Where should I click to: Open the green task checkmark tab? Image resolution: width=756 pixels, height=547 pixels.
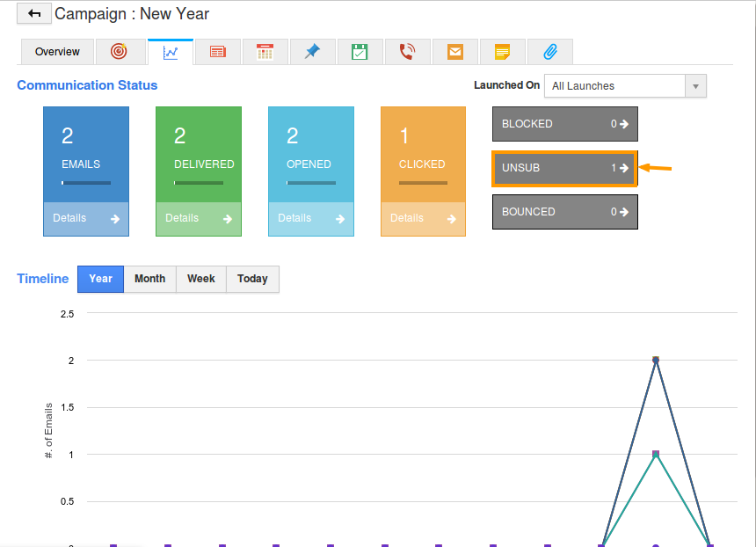pos(360,52)
